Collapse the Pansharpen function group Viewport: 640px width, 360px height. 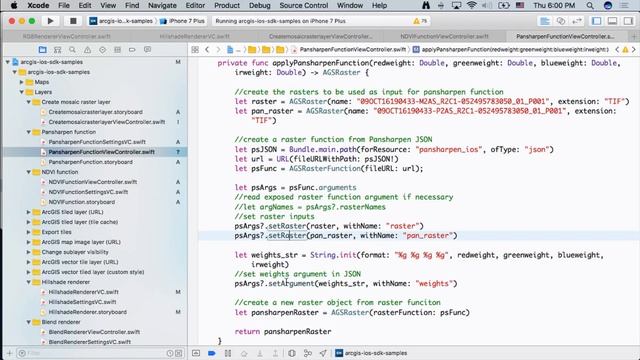click(x=29, y=132)
